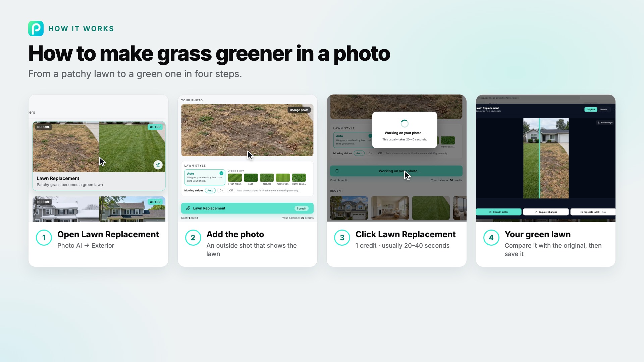This screenshot has height=362, width=644.
Task: Pick the Warm-seas... lawn swatch in step 2
Action: [x=299, y=178]
